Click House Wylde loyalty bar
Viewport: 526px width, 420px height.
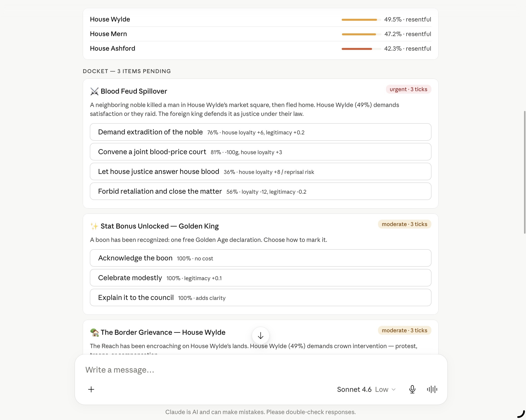pos(361,20)
